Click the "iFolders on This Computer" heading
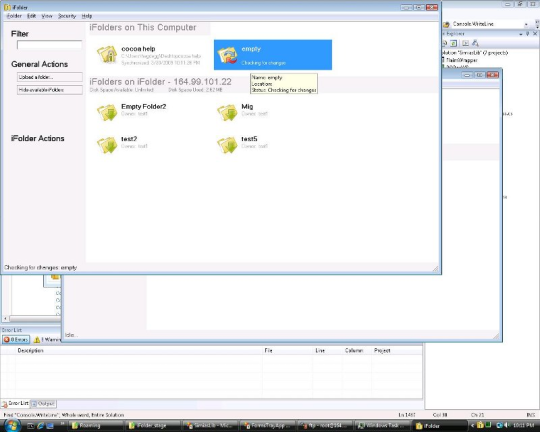Screen dimensions: 540x432 coord(143,28)
